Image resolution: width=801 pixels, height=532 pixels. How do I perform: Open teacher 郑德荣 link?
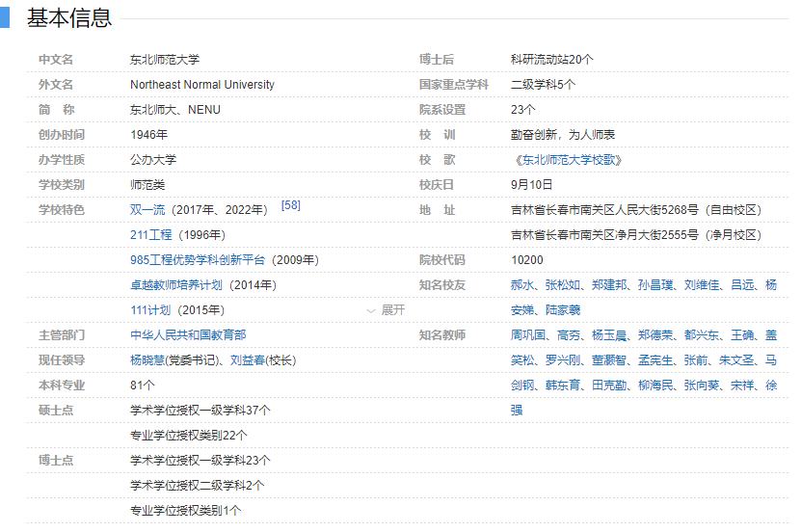[x=654, y=335]
